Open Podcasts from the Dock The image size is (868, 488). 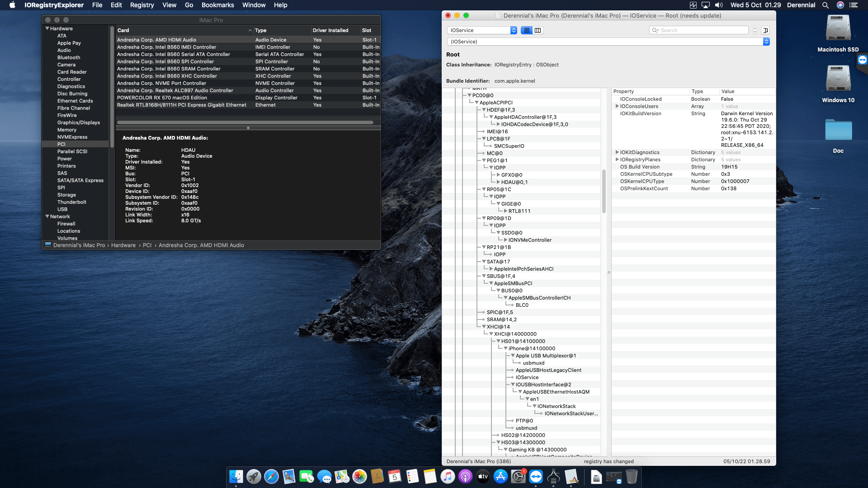coord(465,477)
